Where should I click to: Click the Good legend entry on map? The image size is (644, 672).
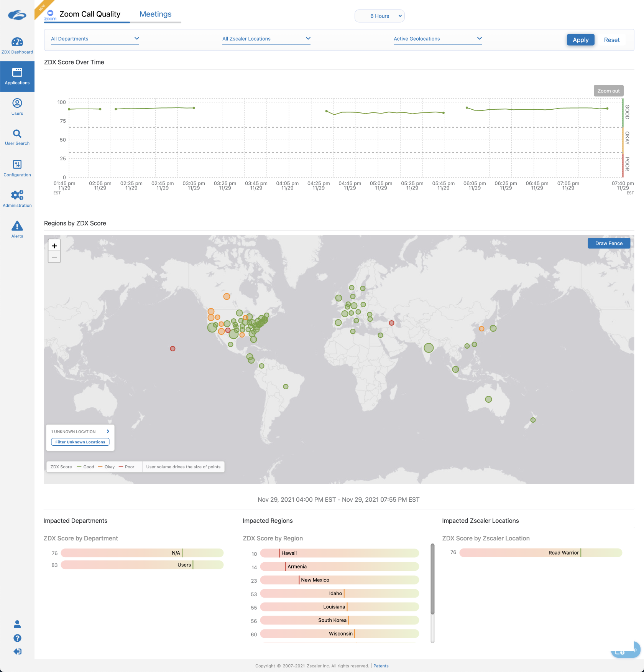pos(85,467)
